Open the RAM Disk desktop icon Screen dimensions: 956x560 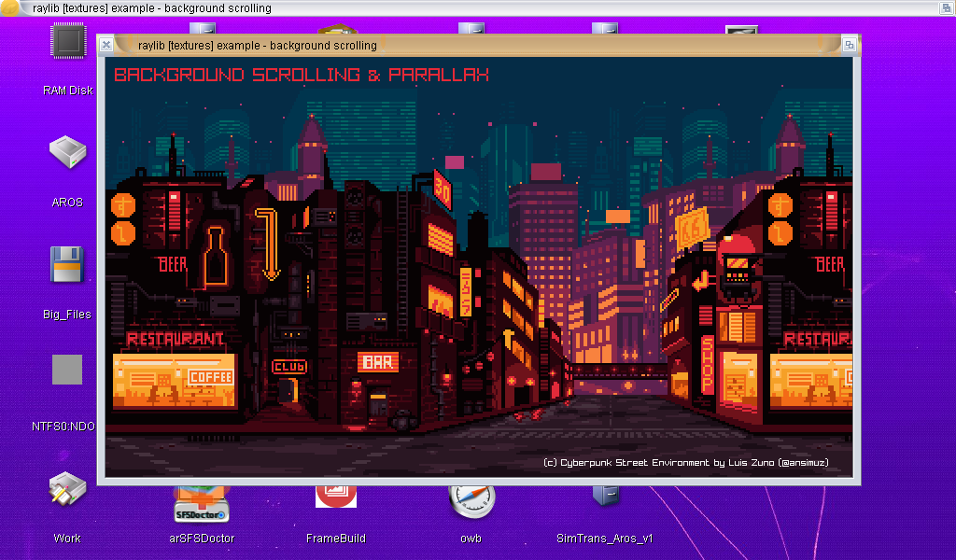tap(67, 45)
